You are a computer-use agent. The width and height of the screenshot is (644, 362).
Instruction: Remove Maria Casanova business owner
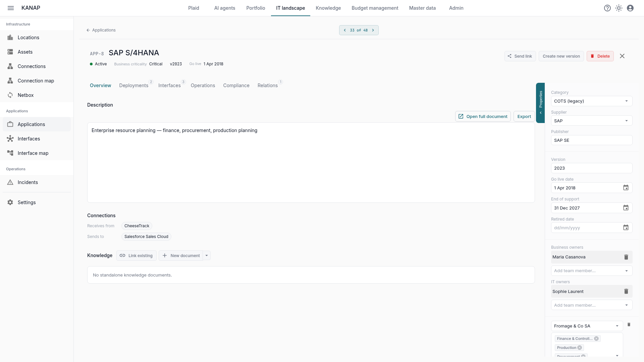tap(626, 257)
